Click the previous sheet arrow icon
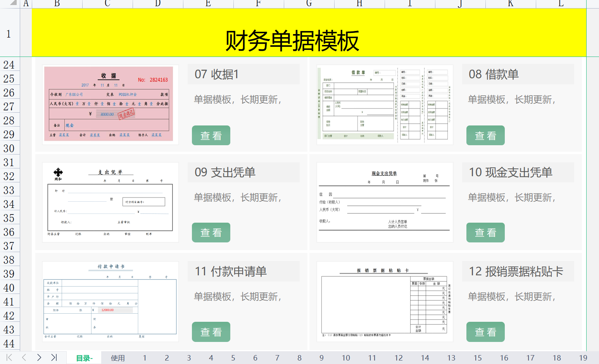 (24, 358)
